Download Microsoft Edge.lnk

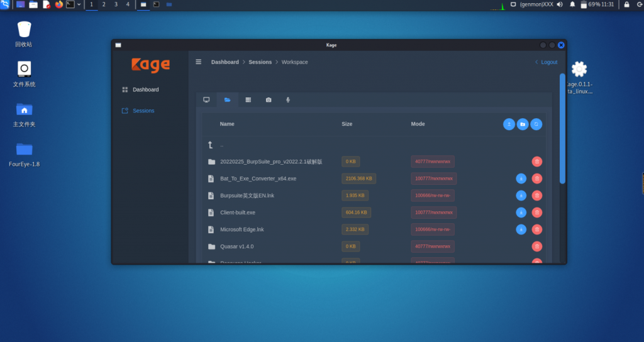[521, 229]
